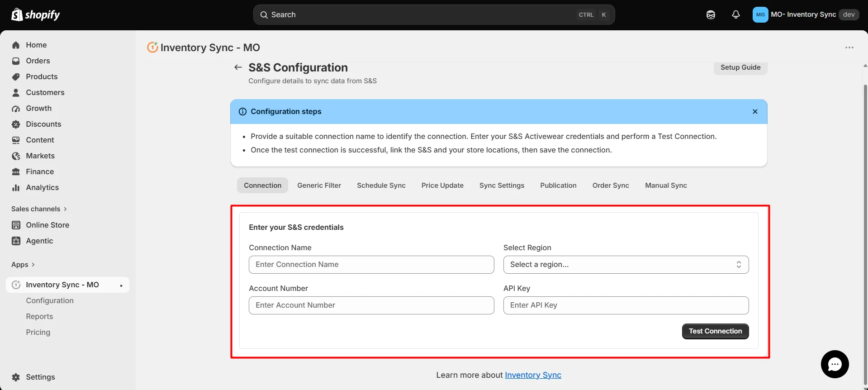The height and width of the screenshot is (390, 868).
Task: Follow the Inventory Sync link
Action: pos(533,375)
